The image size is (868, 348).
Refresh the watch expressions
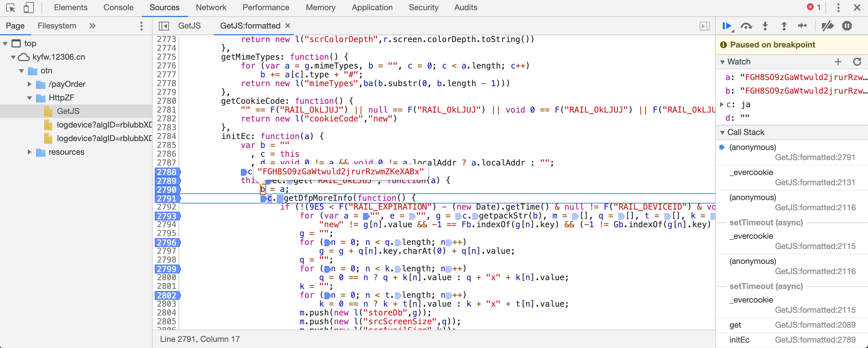coord(857,62)
